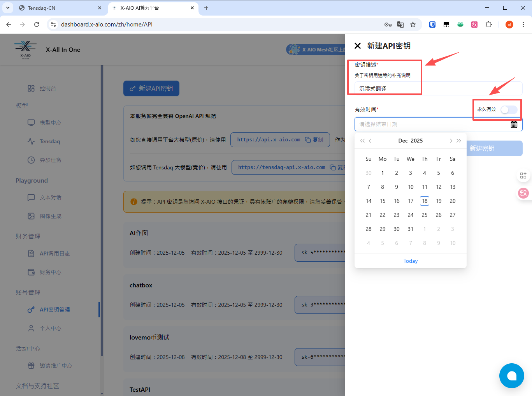Go to next year in calendar

[x=459, y=141]
